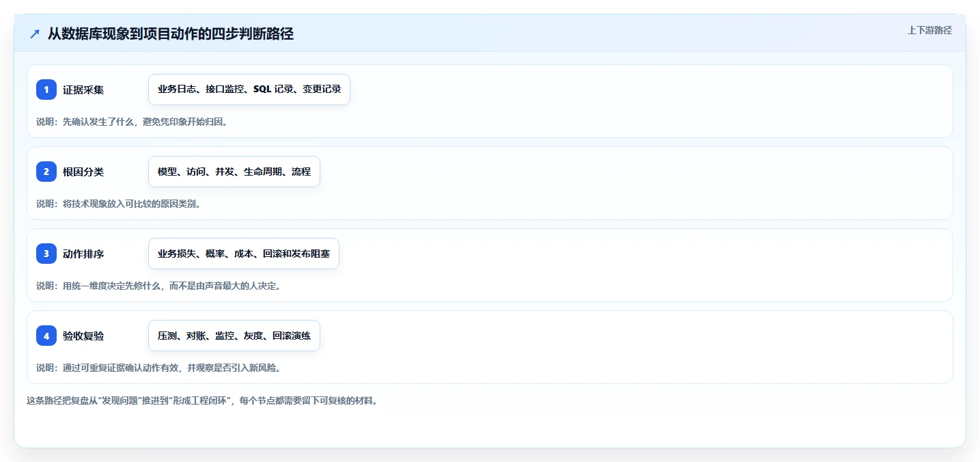Click the step 2 number badge
The image size is (980, 462).
46,172
